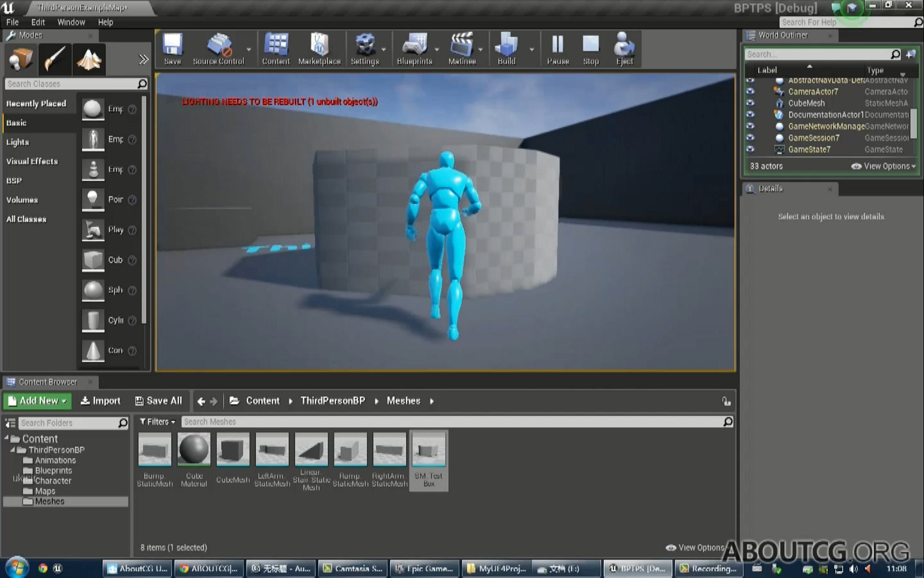924x578 pixels.
Task: Click the Build toolbar icon
Action: pos(506,49)
